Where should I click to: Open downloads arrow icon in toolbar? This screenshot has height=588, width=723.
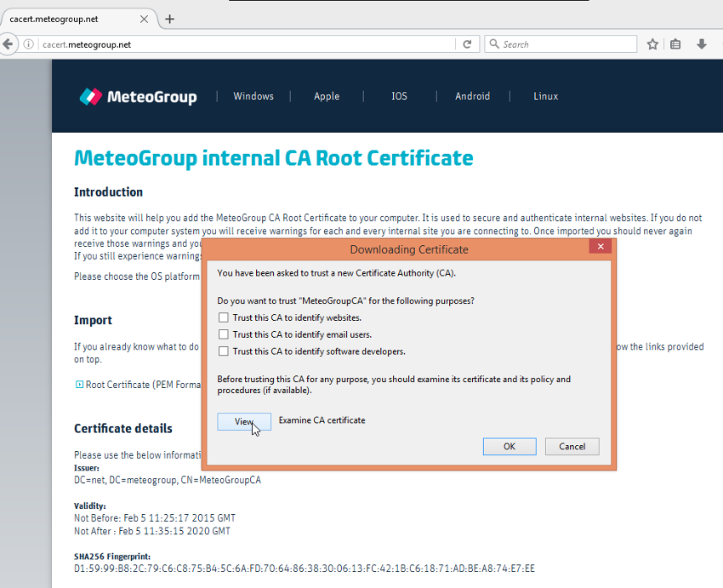click(702, 44)
